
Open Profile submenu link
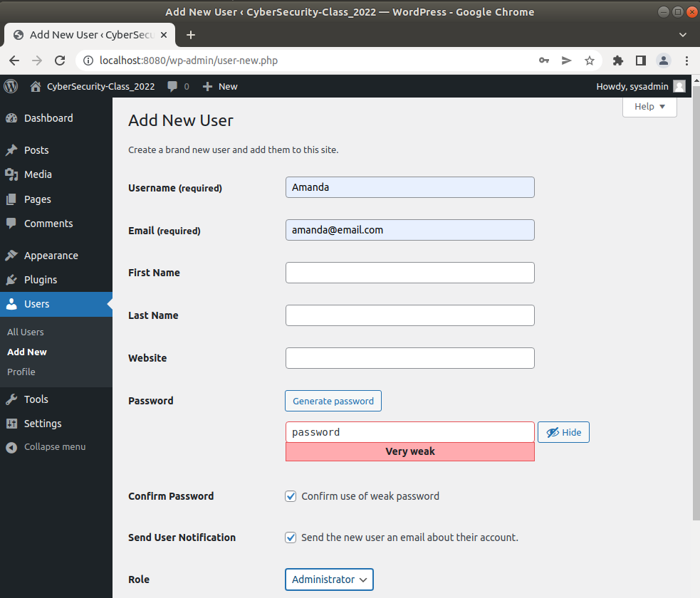pos(21,372)
